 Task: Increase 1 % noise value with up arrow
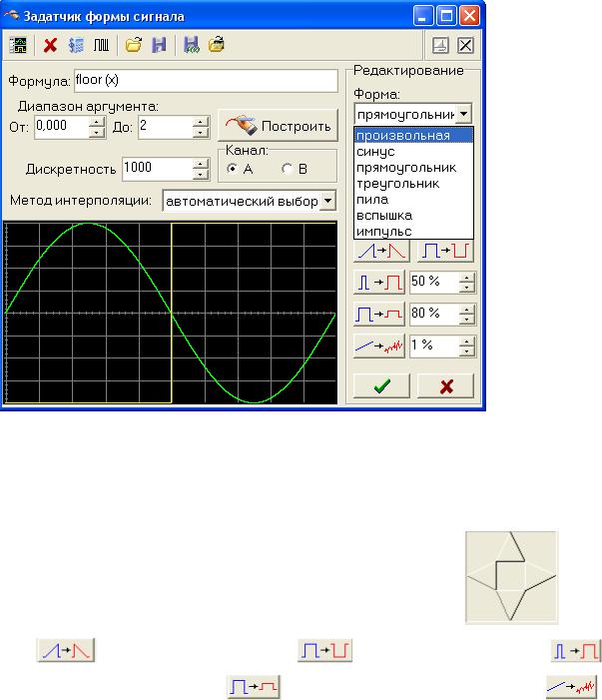(467, 342)
